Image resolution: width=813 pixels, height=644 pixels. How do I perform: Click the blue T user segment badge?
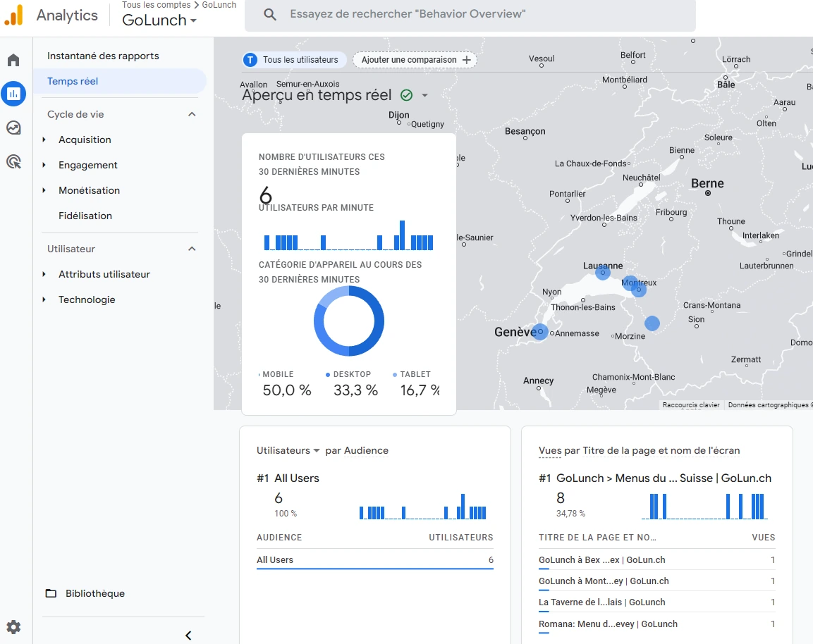(250, 60)
